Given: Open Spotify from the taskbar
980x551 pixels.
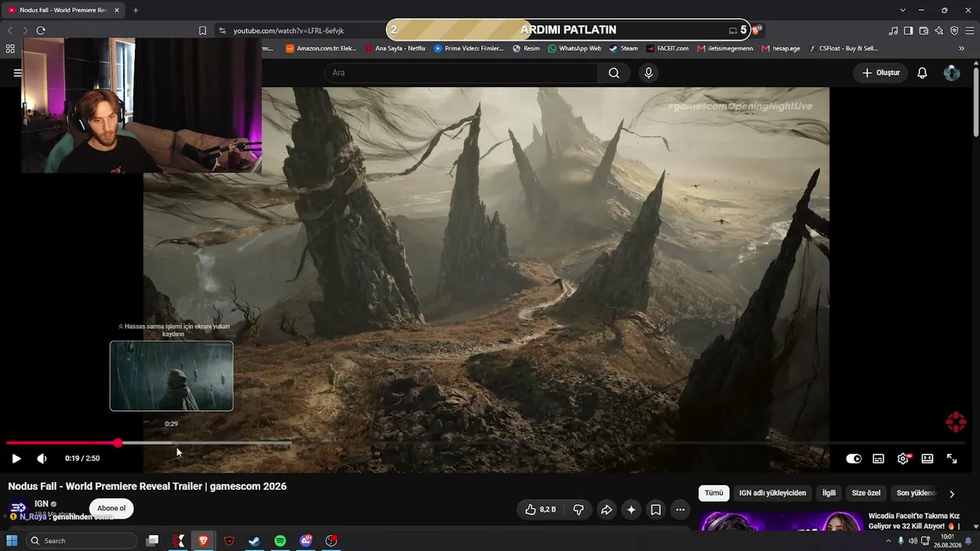Looking at the screenshot, I should [280, 541].
